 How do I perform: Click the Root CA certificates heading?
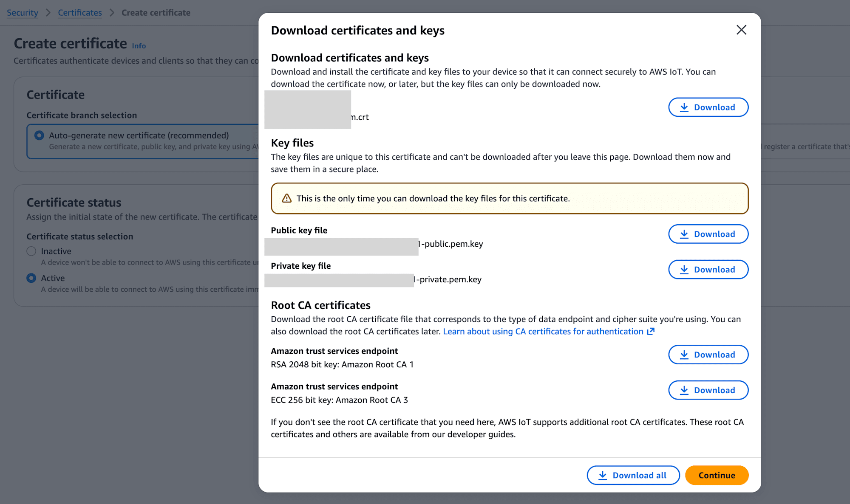click(321, 305)
